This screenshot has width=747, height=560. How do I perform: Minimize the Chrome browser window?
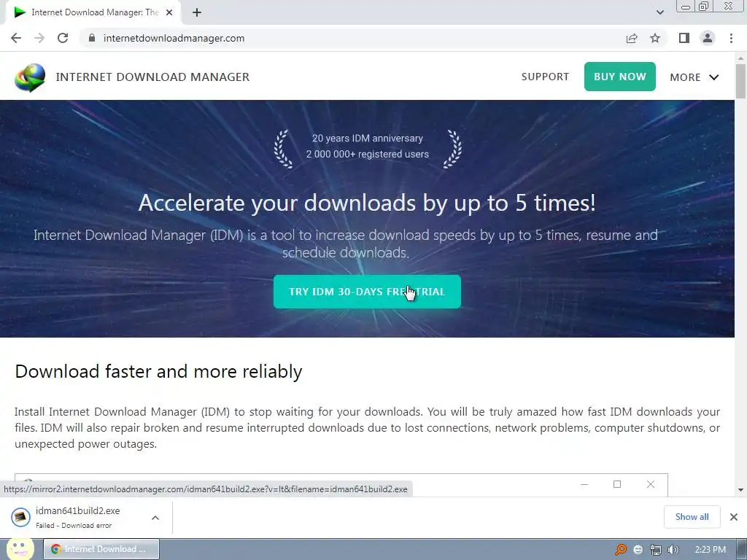[x=686, y=7]
